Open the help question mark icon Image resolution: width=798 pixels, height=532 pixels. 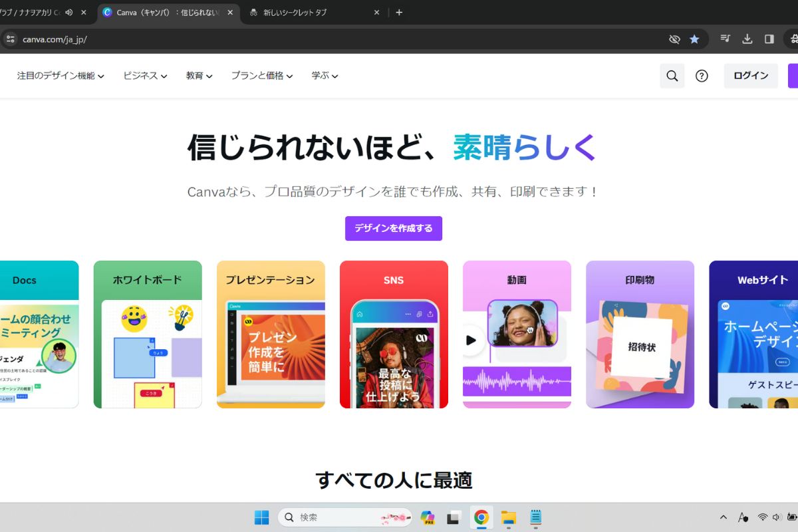tap(702, 76)
